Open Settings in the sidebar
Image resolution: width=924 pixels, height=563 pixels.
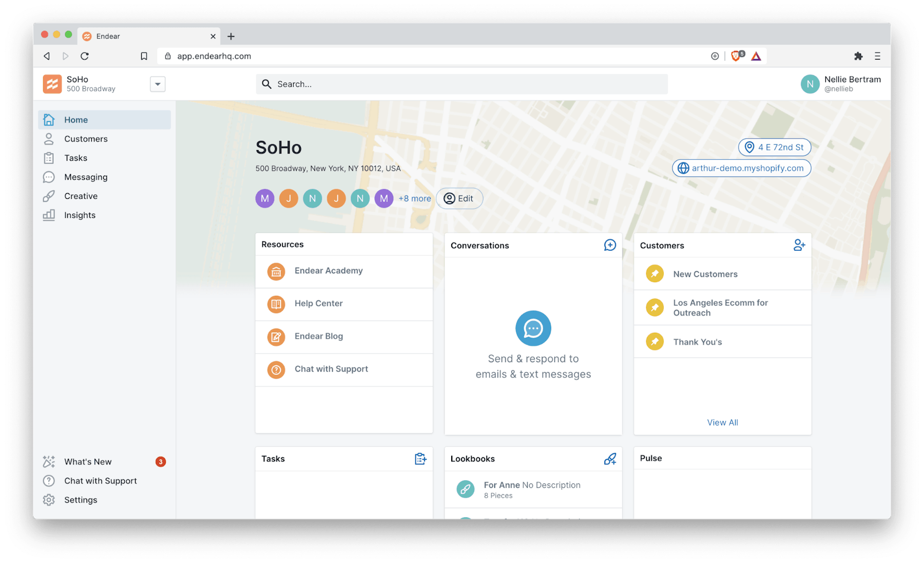click(x=104, y=499)
